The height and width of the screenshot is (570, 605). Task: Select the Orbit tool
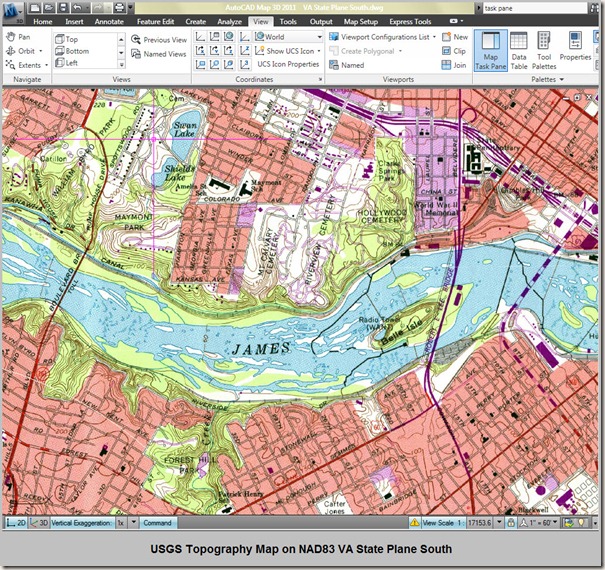[20, 51]
